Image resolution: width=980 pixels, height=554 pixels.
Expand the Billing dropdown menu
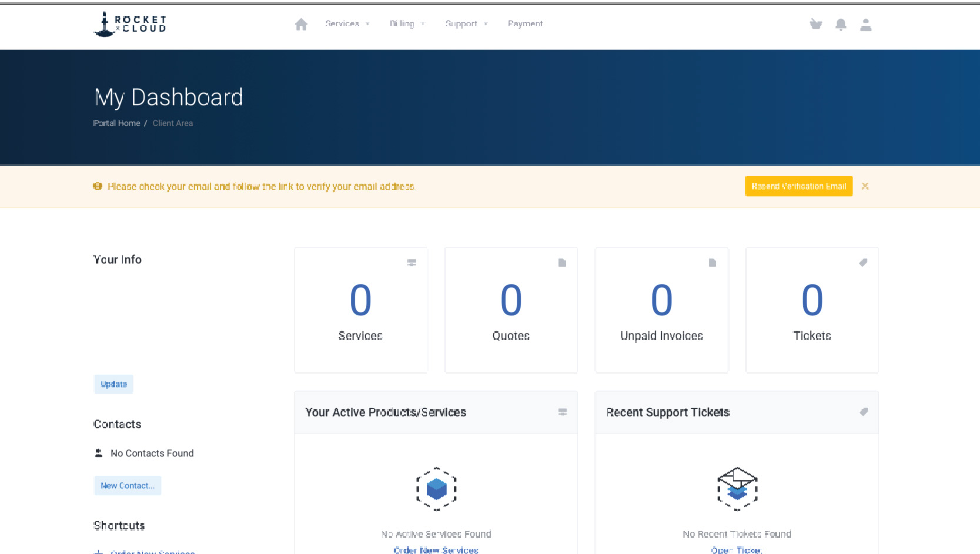407,23
